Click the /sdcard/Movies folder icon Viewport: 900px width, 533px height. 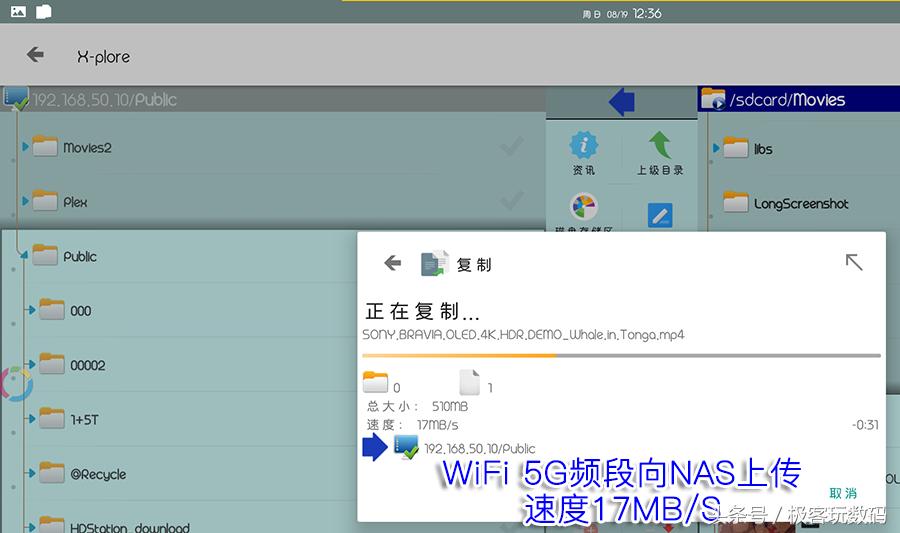click(x=713, y=99)
